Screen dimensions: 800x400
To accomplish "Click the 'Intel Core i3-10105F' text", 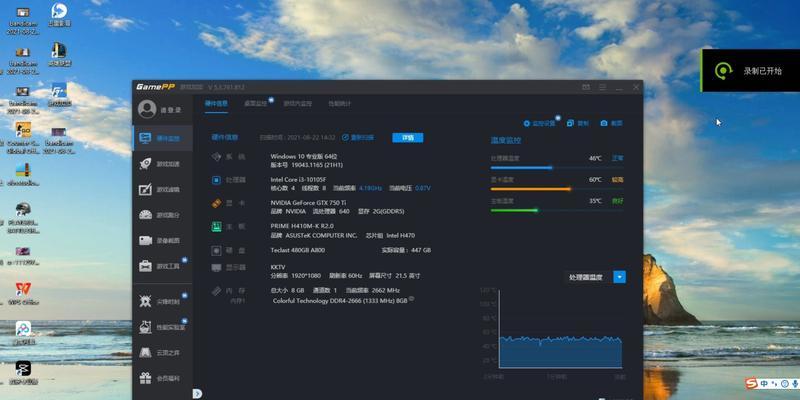I will pos(298,180).
